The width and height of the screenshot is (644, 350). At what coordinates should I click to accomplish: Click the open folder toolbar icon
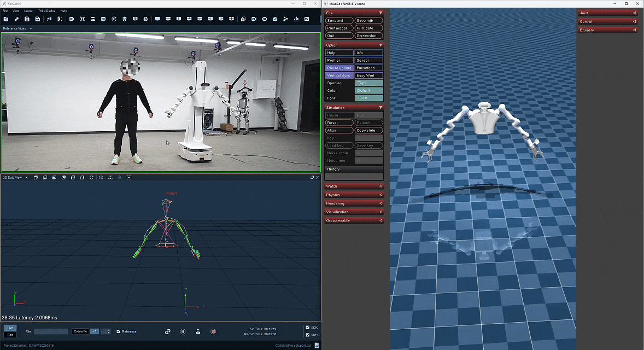click(x=6, y=19)
